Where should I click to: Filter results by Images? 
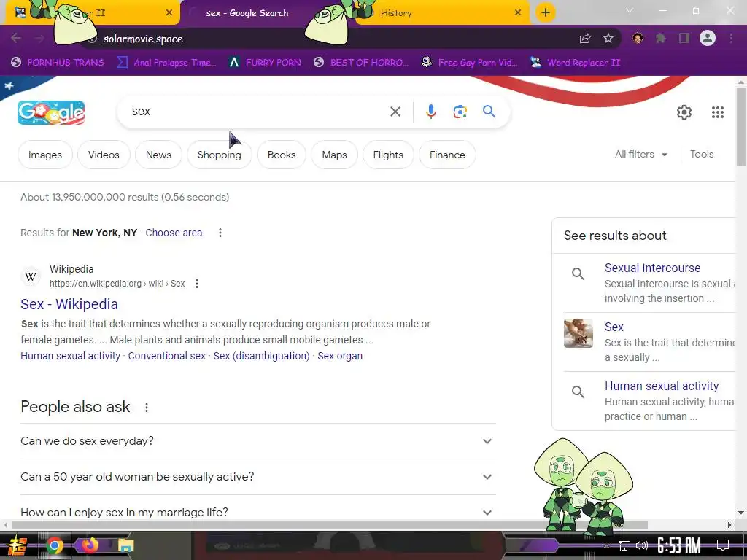point(44,155)
